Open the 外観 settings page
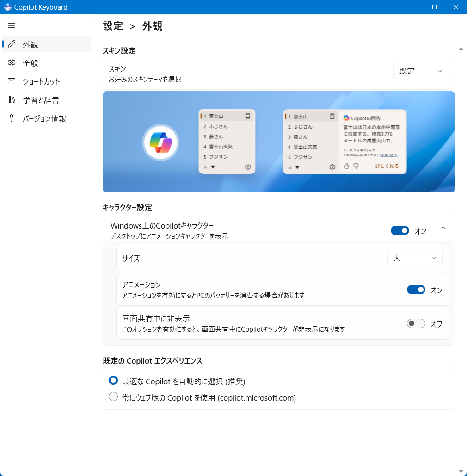The width and height of the screenshot is (467, 476). pos(47,44)
